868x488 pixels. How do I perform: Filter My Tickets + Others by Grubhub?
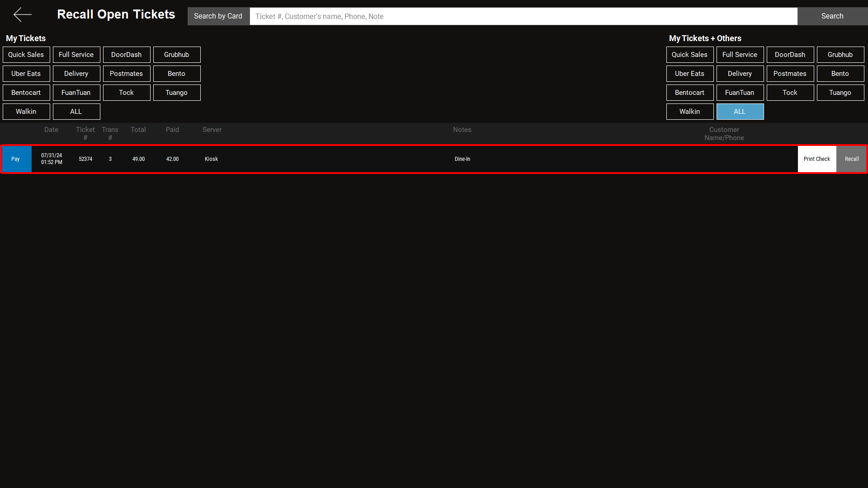pos(840,55)
